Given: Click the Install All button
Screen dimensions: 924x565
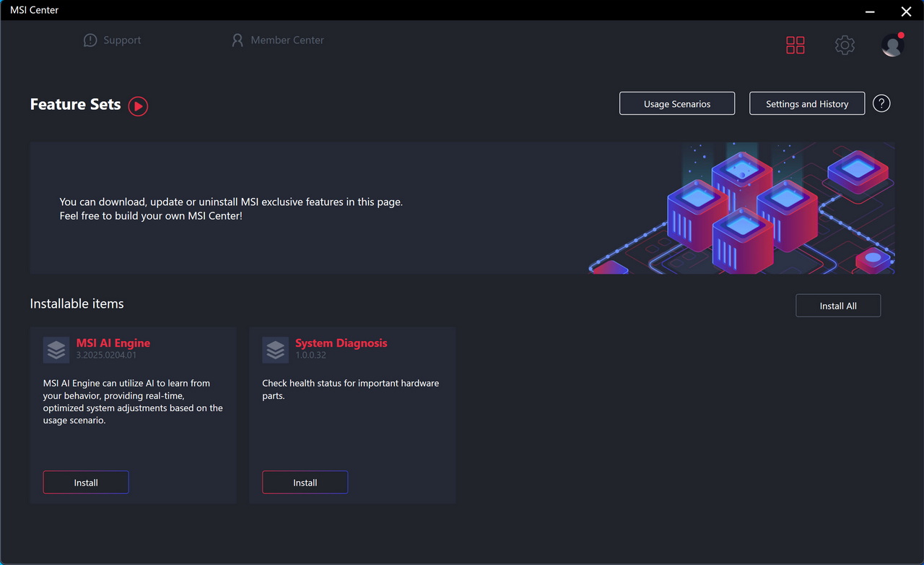Looking at the screenshot, I should coord(838,306).
